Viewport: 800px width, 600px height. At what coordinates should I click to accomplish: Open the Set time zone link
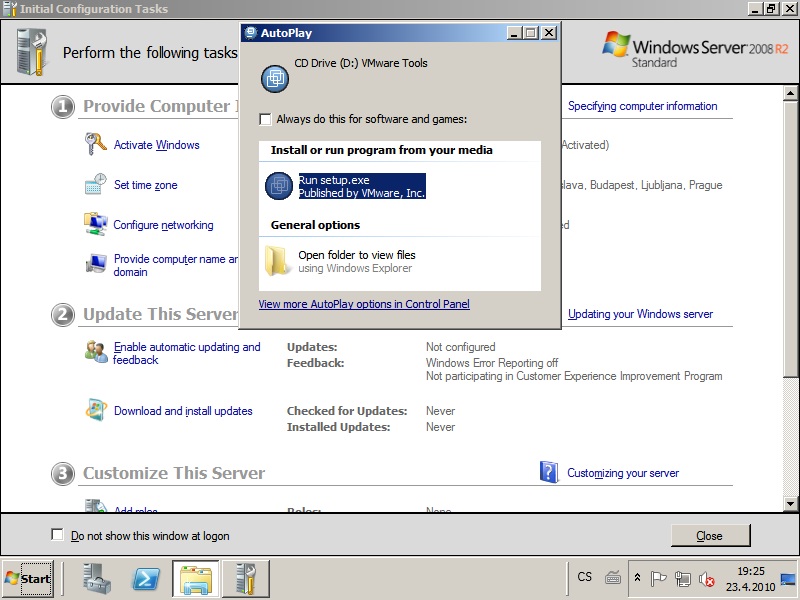pyautogui.click(x=145, y=185)
